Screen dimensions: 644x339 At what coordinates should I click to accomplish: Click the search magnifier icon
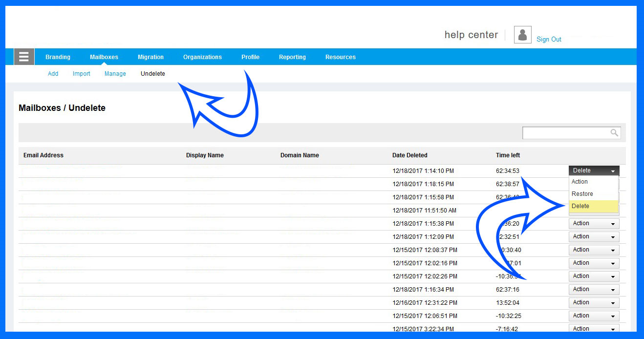pos(614,133)
